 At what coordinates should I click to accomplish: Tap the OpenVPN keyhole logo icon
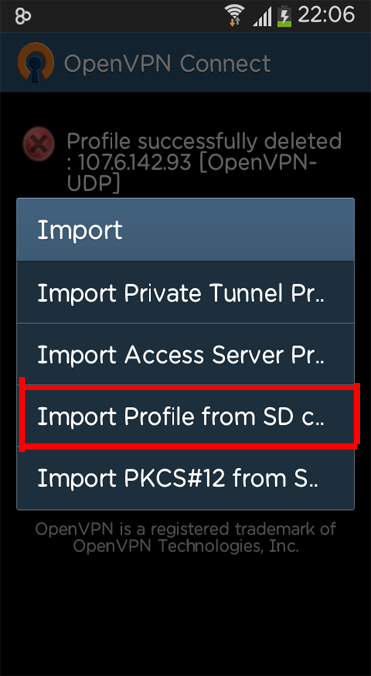click(36, 63)
